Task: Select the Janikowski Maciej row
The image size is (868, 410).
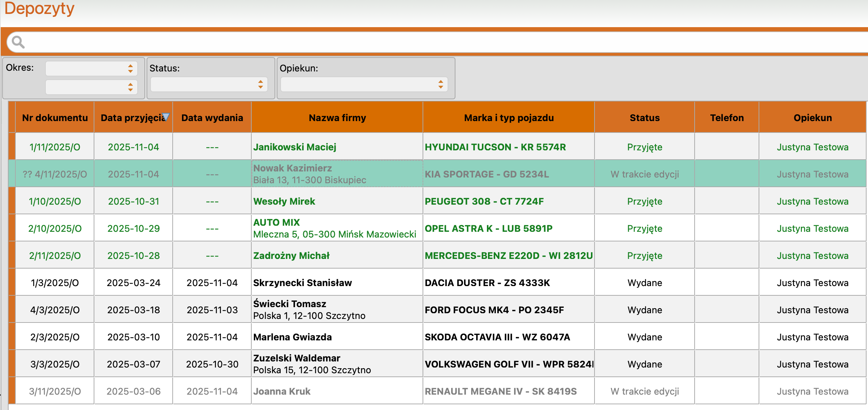Action: tap(295, 147)
